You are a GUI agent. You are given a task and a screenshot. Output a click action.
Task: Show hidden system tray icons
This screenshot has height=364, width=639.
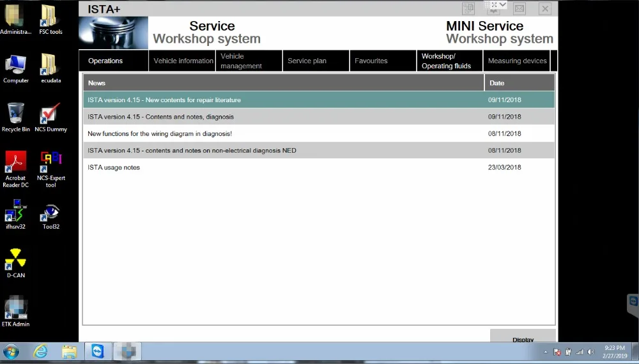tap(546, 353)
